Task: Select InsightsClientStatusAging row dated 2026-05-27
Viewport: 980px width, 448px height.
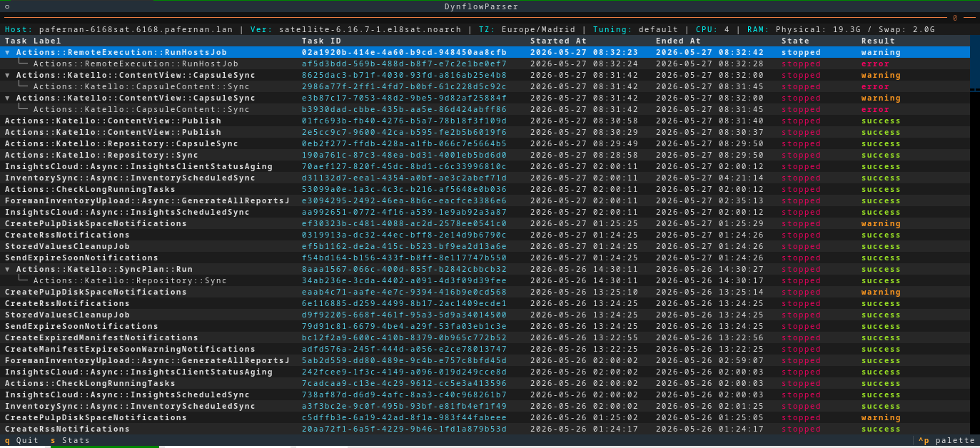Action: [x=485, y=166]
